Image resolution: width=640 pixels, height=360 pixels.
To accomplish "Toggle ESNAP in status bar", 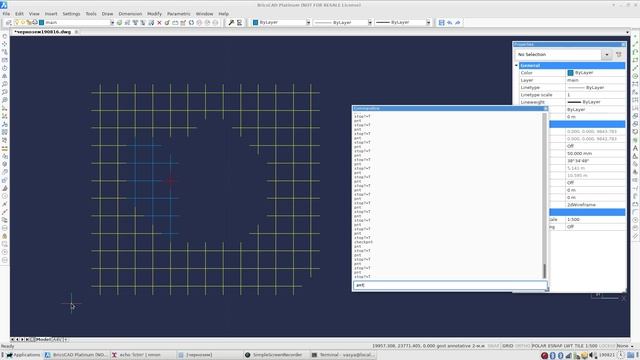I will (555, 346).
